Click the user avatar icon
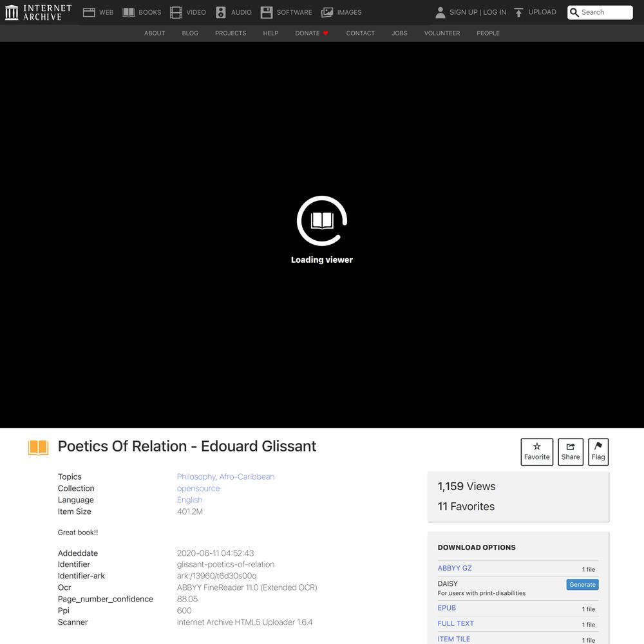644x644 pixels. (440, 12)
